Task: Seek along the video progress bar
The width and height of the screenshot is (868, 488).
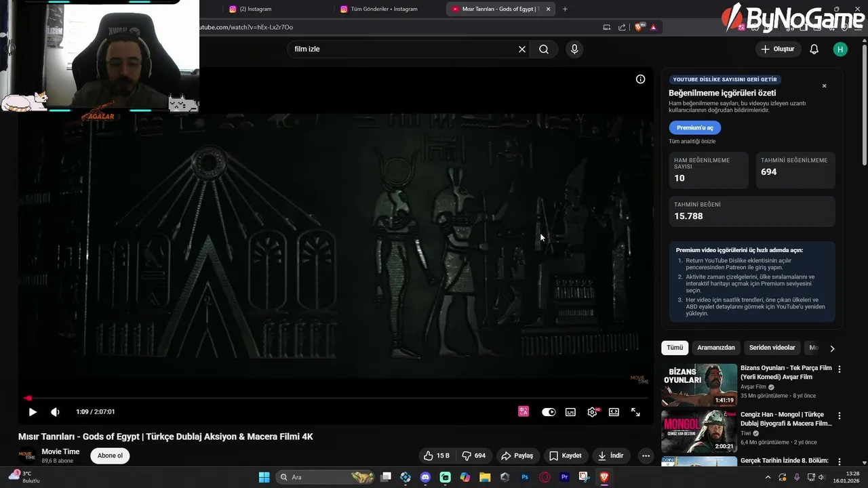Action: point(336,398)
